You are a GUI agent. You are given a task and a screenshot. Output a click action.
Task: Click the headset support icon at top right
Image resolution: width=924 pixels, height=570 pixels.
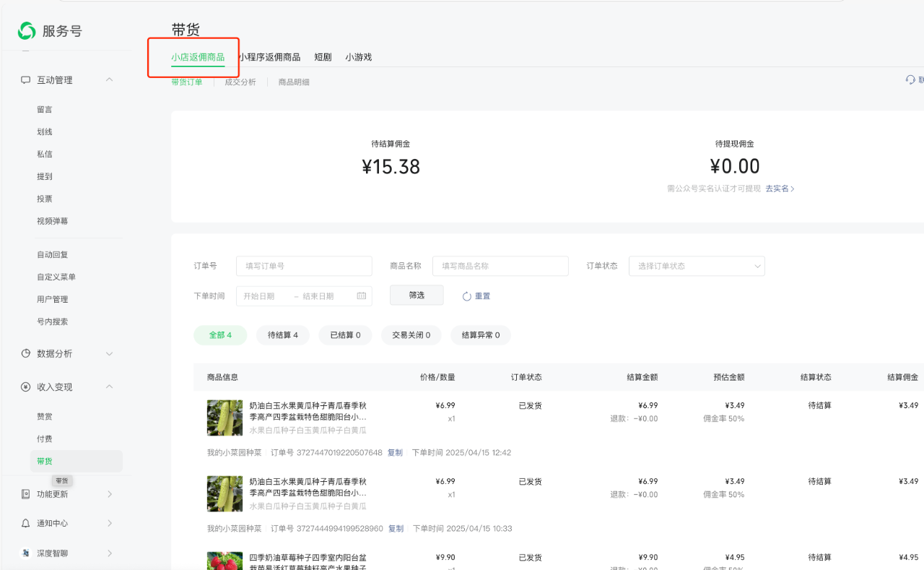[x=910, y=79]
